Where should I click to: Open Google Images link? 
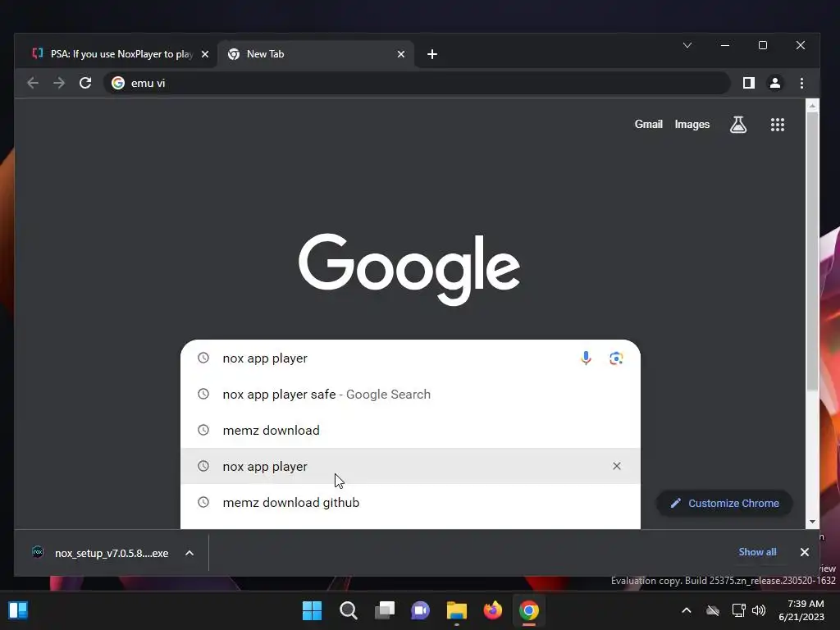click(692, 125)
